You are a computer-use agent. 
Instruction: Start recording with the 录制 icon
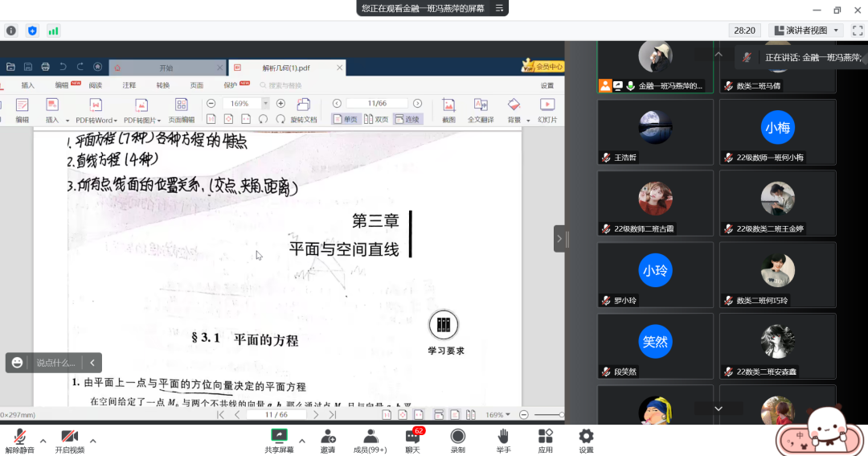tap(457, 437)
